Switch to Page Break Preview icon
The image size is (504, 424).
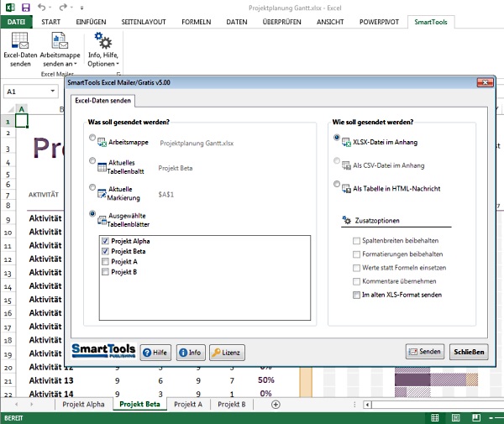(476, 417)
